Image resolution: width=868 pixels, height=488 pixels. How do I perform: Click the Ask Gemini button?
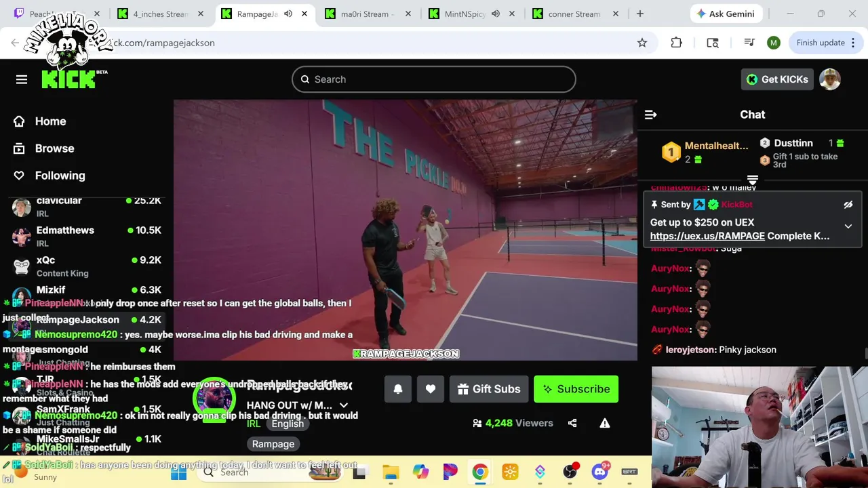point(728,14)
